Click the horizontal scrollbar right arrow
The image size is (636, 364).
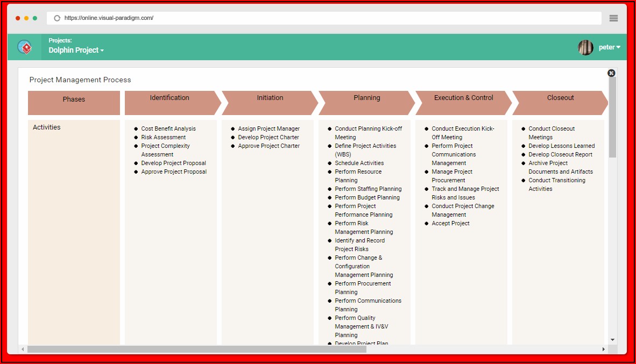(x=603, y=349)
